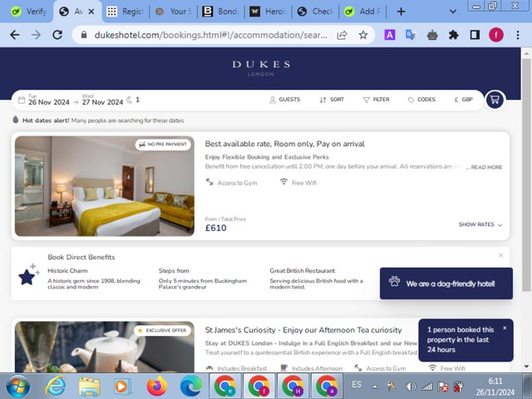This screenshot has width=532, height=399.
Task: Reload the page with the refresh icon
Action: coord(57,35)
